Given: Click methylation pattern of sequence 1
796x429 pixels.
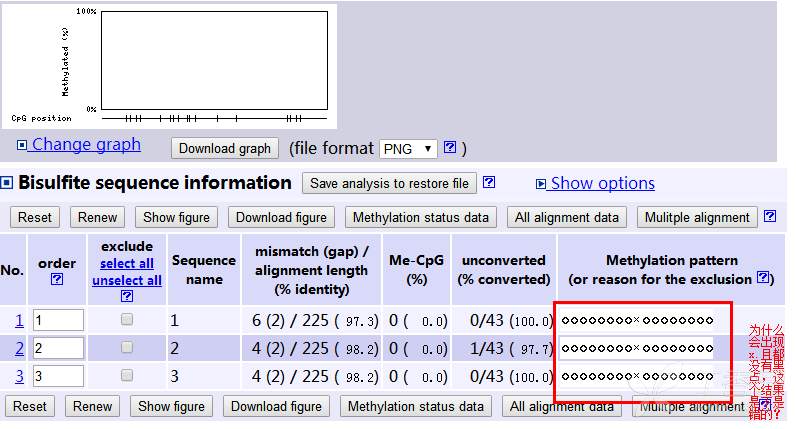Looking at the screenshot, I should 637,320.
